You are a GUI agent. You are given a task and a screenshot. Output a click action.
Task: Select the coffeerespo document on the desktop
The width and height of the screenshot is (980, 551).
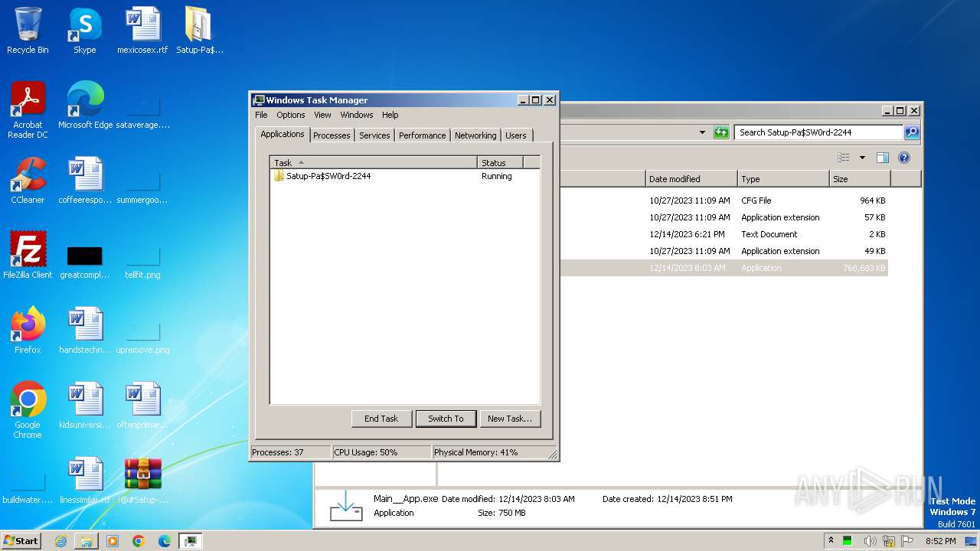(x=85, y=181)
